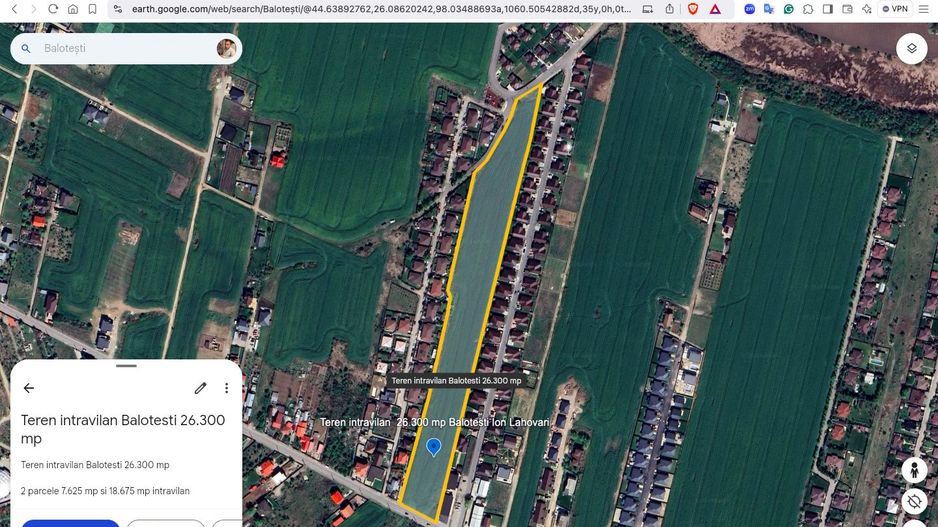The height and width of the screenshot is (527, 938).
Task: Activate the Street View pegman
Action: click(x=914, y=470)
